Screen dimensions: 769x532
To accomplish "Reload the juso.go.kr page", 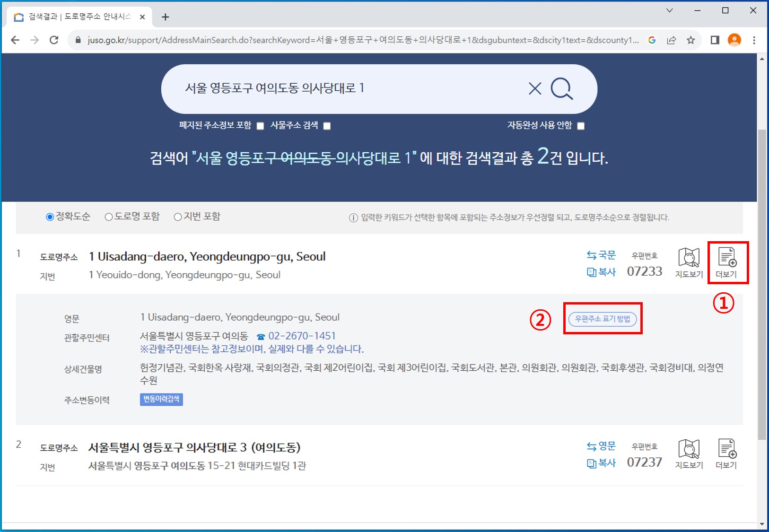I will 54,40.
